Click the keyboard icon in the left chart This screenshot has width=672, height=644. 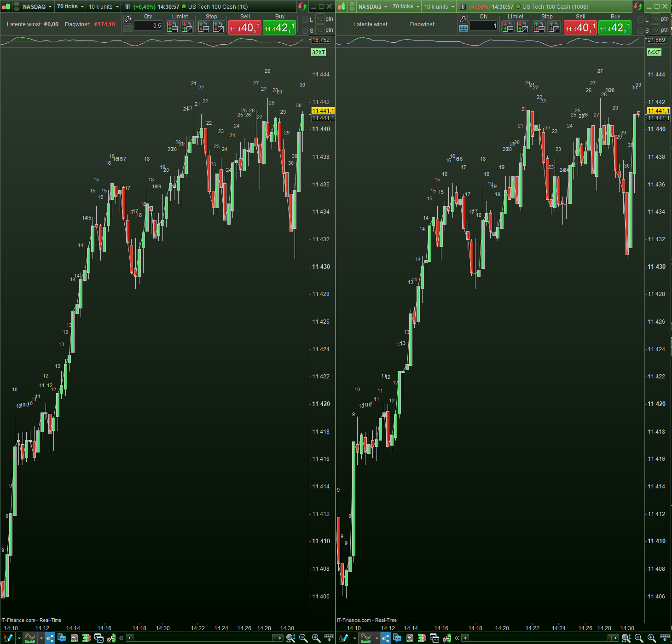tap(128, 29)
